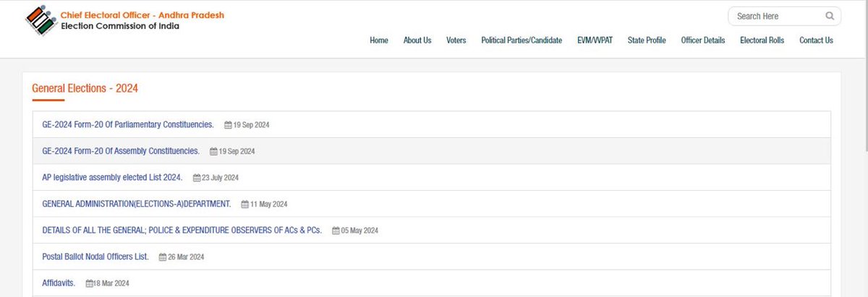The width and height of the screenshot is (868, 297).
Task: Click calendar icon next to 11 May 2024
Action: (x=245, y=205)
